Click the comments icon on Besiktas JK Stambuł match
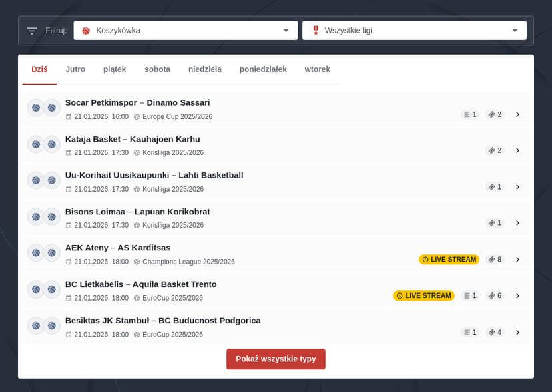Image resolution: width=552 pixels, height=392 pixels. click(x=468, y=331)
